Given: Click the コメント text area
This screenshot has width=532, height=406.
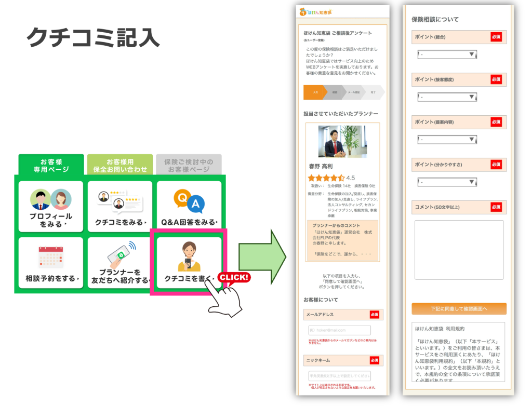Looking at the screenshot, I should pyautogui.click(x=459, y=250).
